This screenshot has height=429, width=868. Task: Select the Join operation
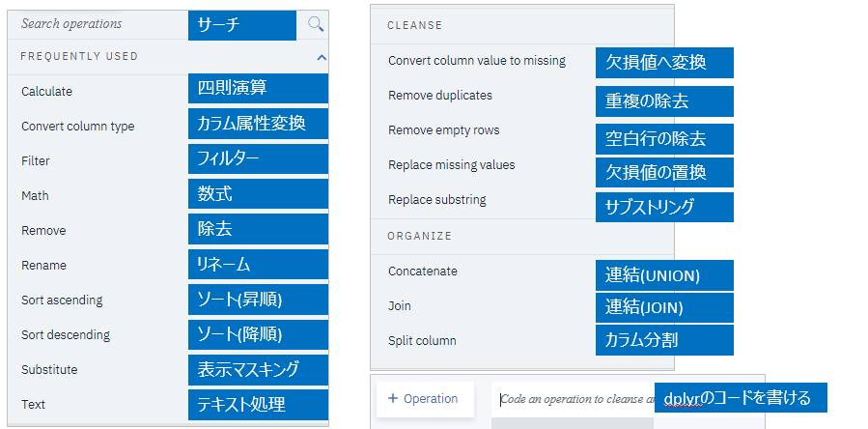tap(400, 306)
